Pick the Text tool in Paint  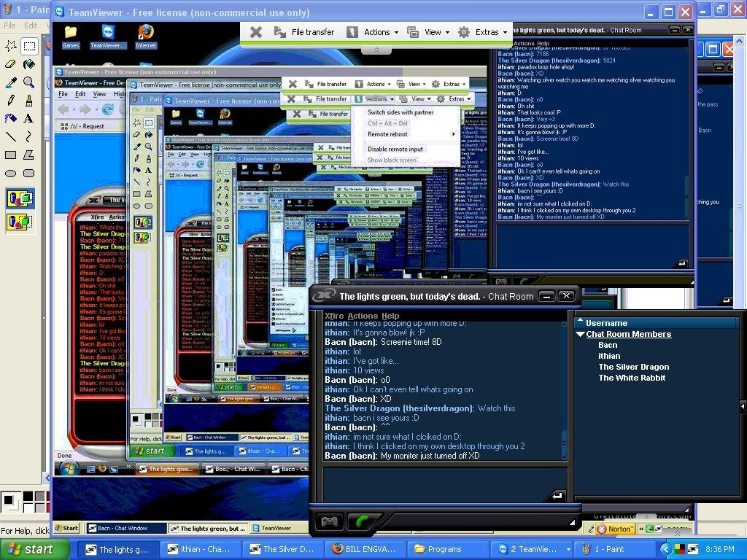[x=29, y=118]
